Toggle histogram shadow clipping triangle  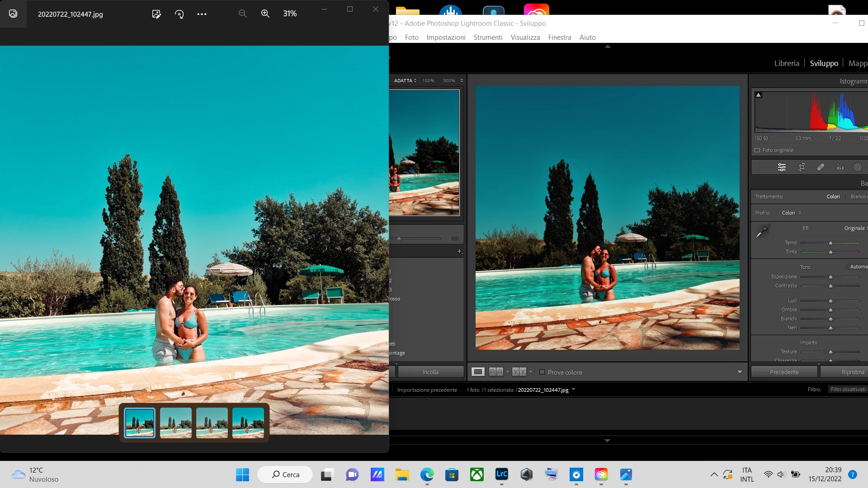click(x=759, y=95)
